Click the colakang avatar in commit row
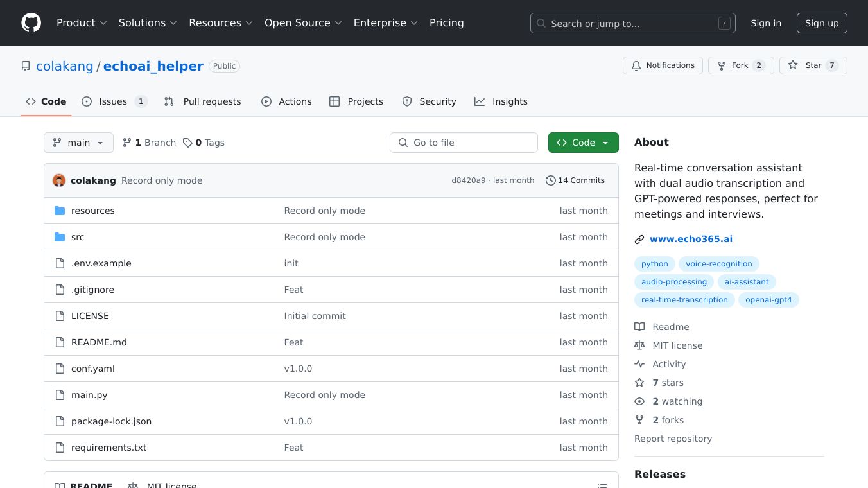Viewport: 868px width, 488px height. tap(59, 180)
